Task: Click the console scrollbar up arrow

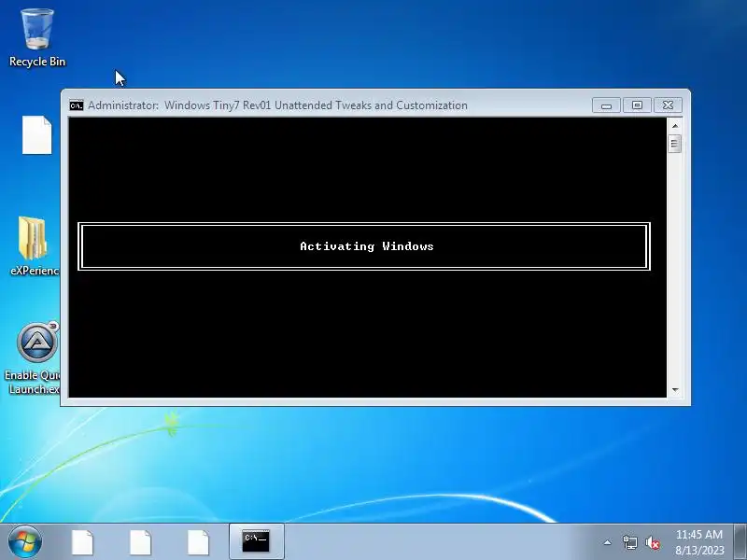Action: (x=674, y=126)
